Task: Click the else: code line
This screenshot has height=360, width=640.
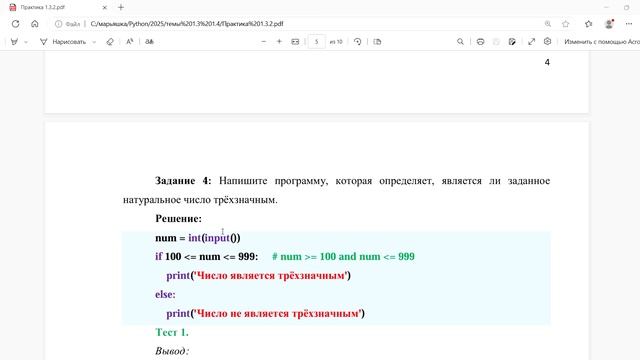Action: (165, 294)
